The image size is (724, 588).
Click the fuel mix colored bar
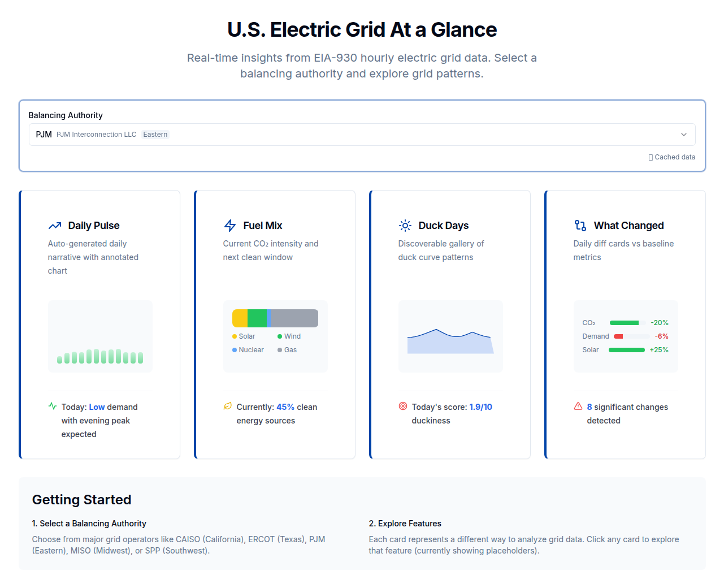click(275, 318)
